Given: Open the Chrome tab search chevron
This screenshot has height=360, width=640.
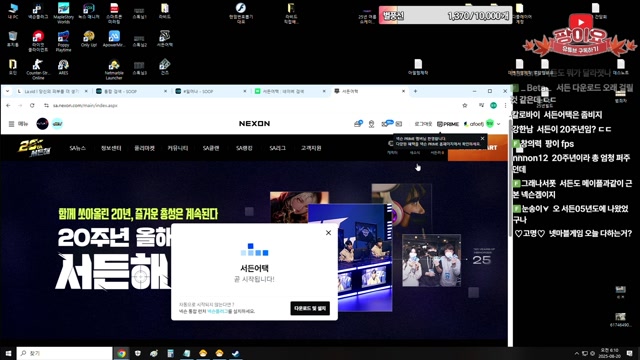Looking at the screenshot, I should (7, 91).
